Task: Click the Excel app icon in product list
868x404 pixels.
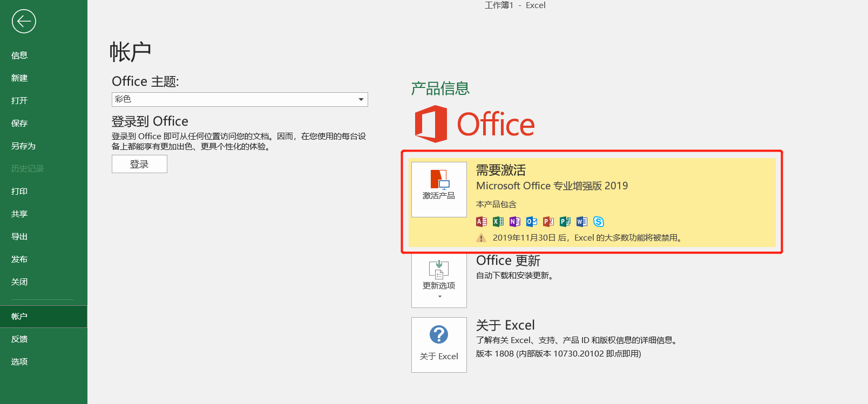Action: coord(498,222)
